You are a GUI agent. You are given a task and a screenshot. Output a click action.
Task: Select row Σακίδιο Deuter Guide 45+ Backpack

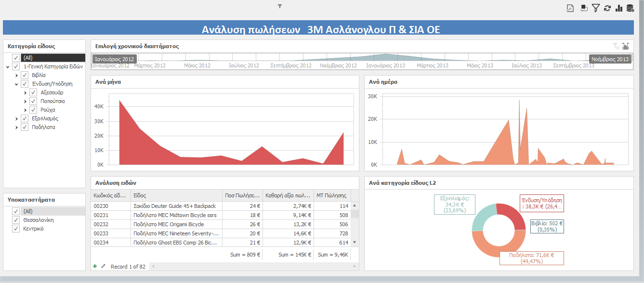pyautogui.click(x=221, y=206)
